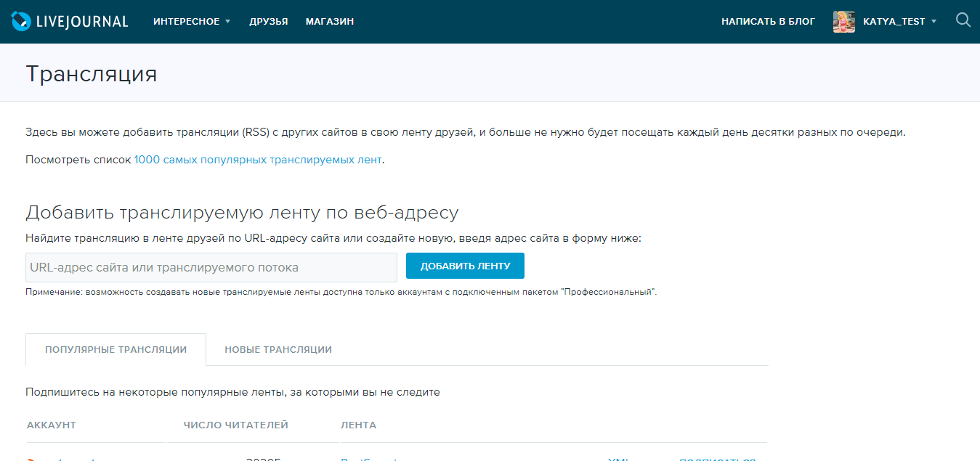Click the ПОДПИСАТЬСЯ link
The image size is (980, 461).
(x=714, y=459)
